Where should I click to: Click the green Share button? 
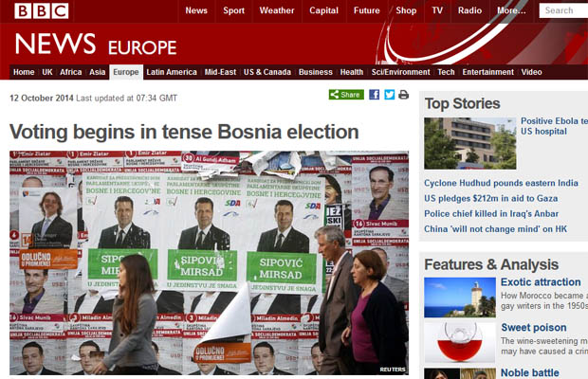pyautogui.click(x=346, y=95)
